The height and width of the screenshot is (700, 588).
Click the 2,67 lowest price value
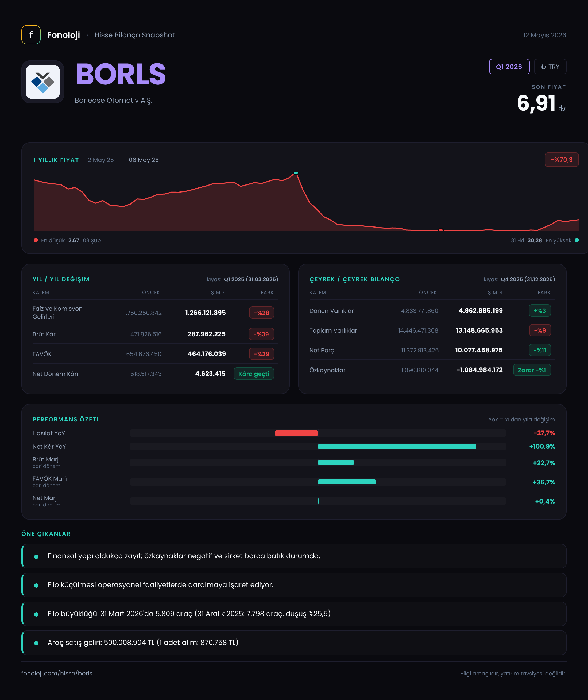point(74,240)
